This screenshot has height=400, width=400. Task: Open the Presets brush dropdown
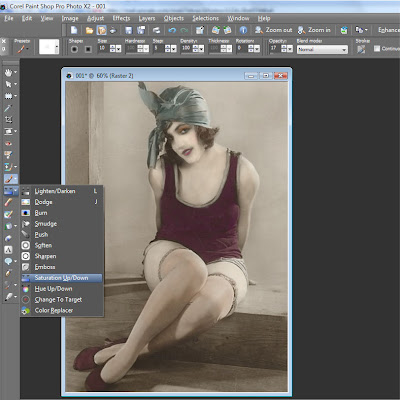tap(22, 49)
